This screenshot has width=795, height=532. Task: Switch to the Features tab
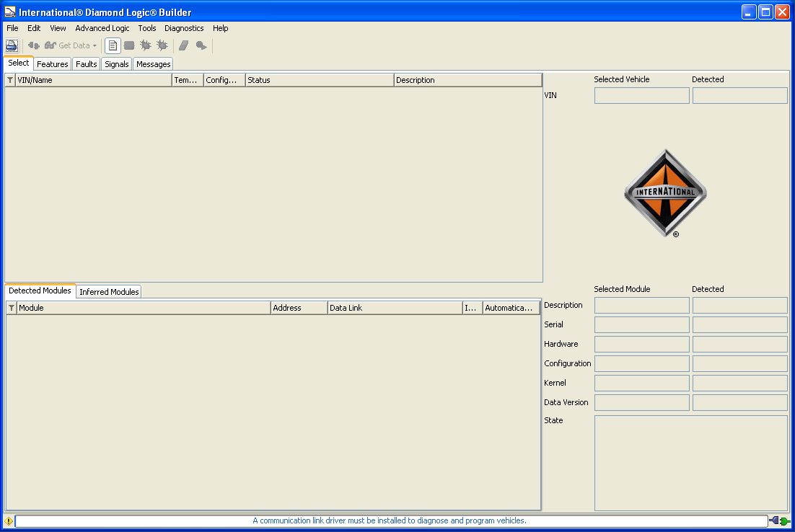tap(52, 64)
